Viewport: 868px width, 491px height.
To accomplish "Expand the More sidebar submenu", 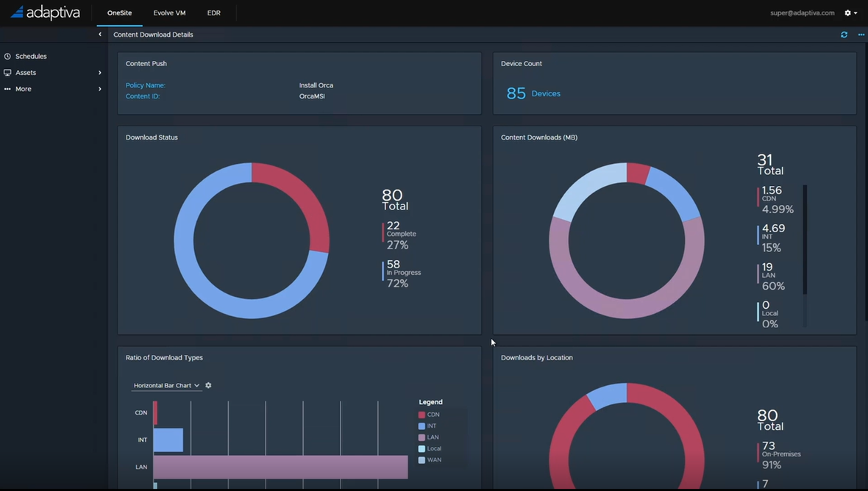I will pyautogui.click(x=99, y=88).
